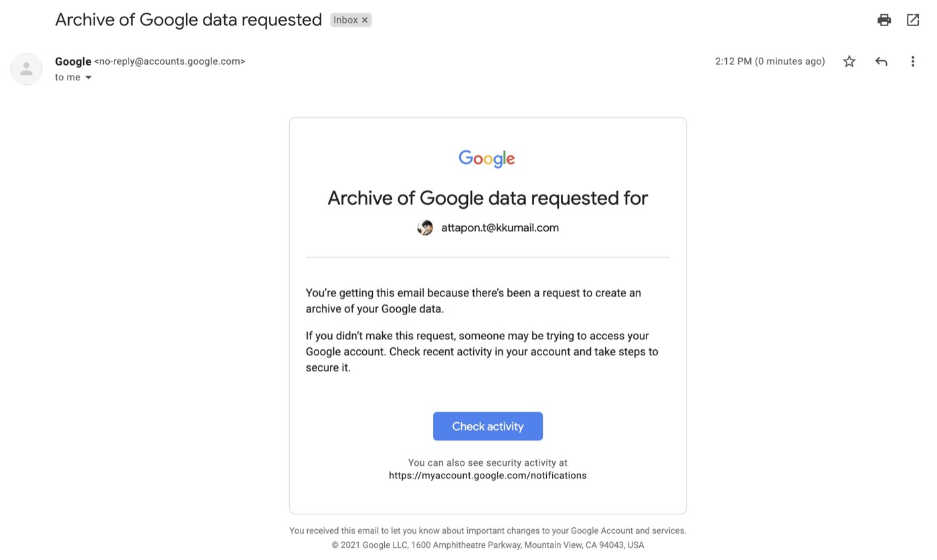
Task: Click the attapon.t@kkumail.com account address
Action: (x=500, y=228)
